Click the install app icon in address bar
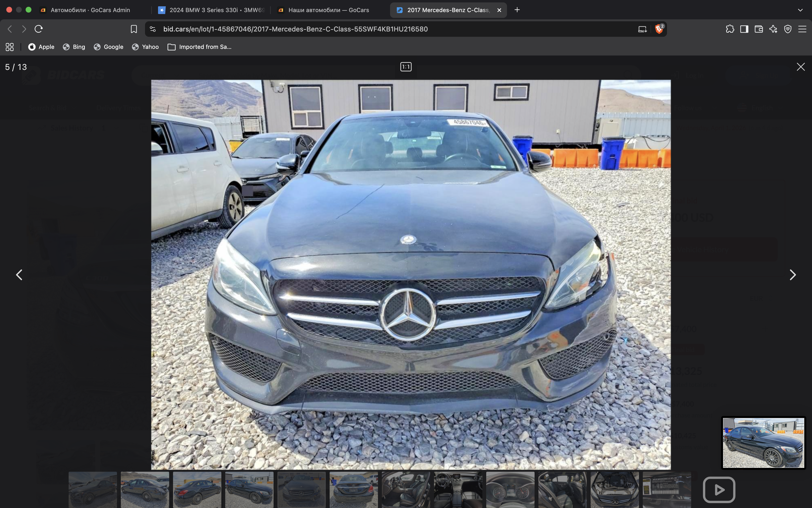The width and height of the screenshot is (812, 508). 642,29
